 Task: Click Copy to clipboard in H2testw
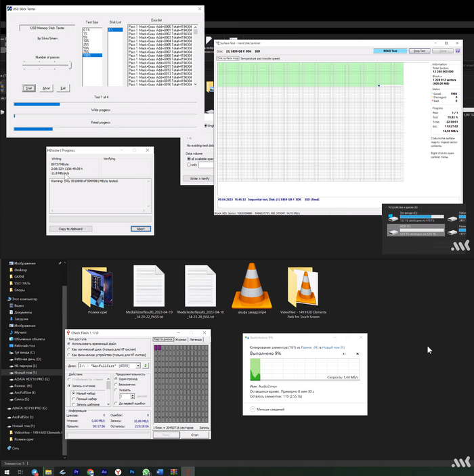click(71, 229)
